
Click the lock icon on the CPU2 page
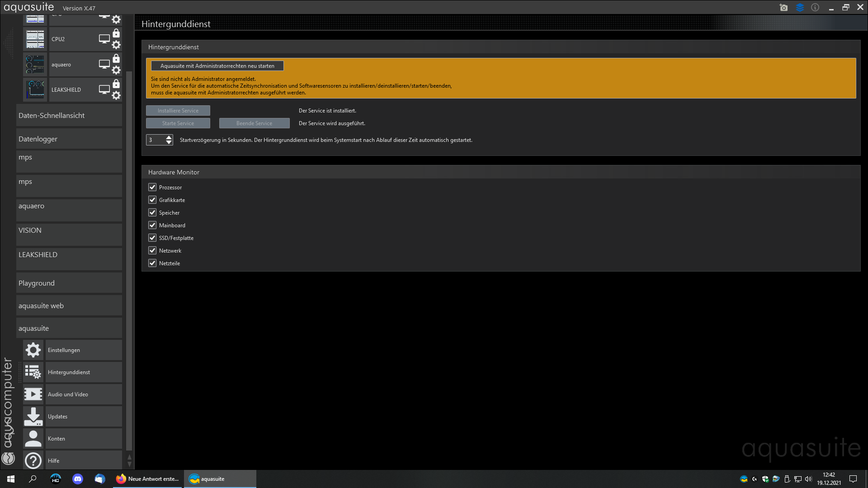tap(116, 33)
